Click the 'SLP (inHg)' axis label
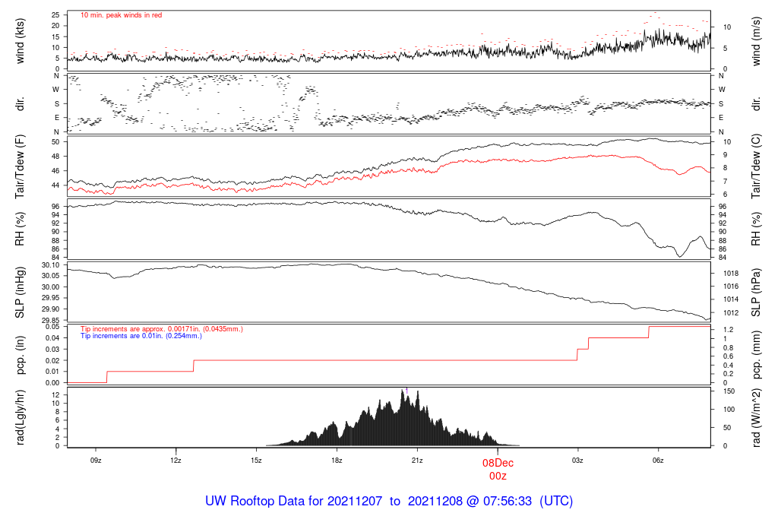Viewport: 778px width, 532px height. pos(20,293)
